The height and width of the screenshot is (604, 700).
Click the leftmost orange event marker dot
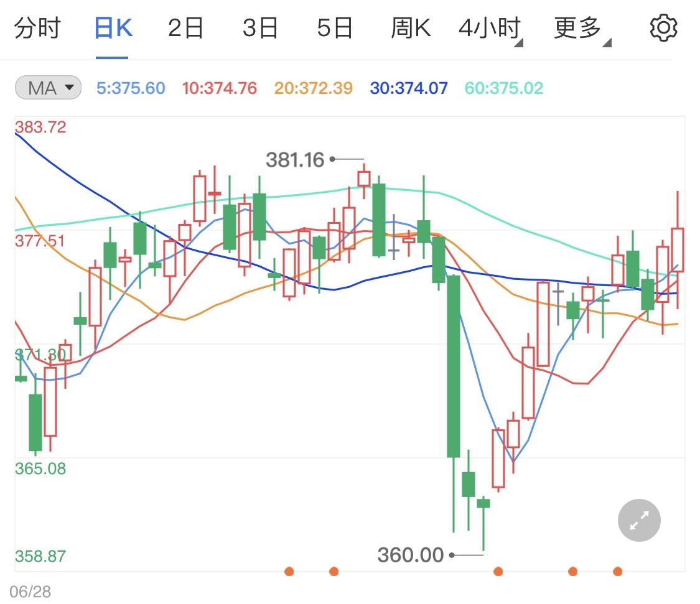[x=289, y=570]
